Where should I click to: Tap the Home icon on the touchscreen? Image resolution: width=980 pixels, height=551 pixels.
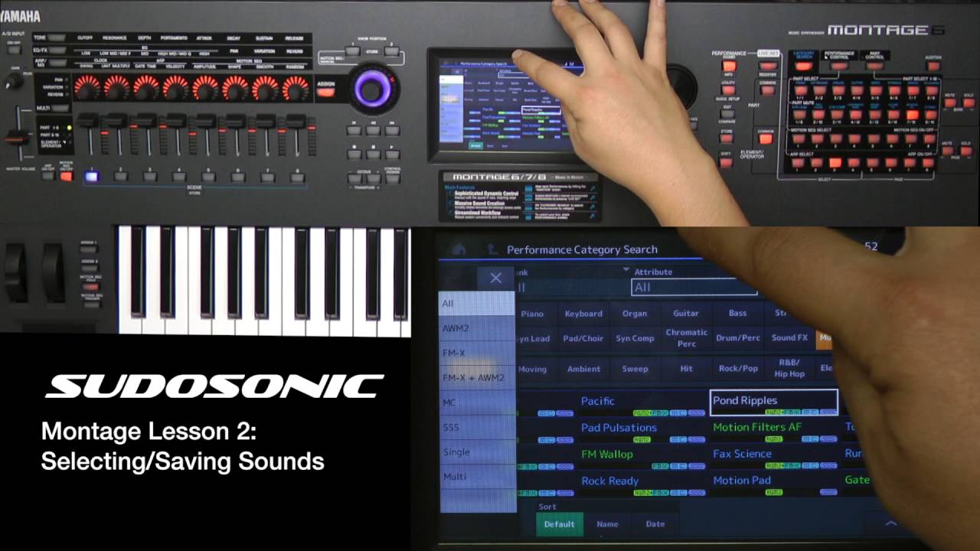pos(458,249)
